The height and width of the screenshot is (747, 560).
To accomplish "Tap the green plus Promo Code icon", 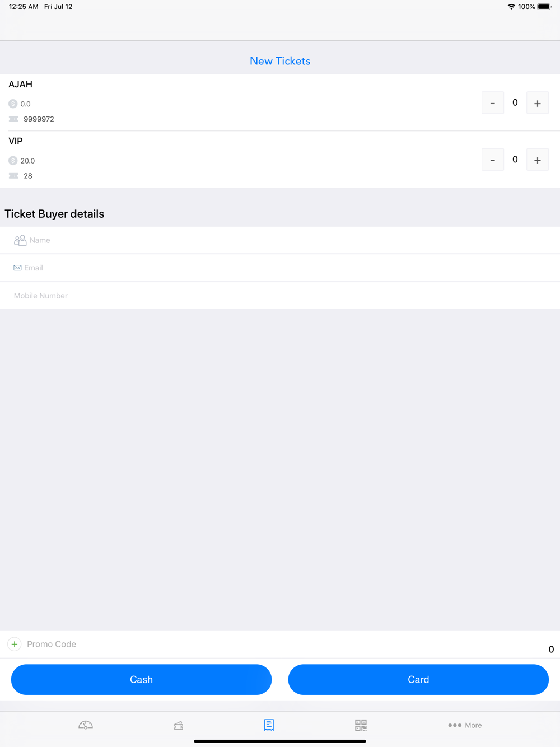I will 15,644.
